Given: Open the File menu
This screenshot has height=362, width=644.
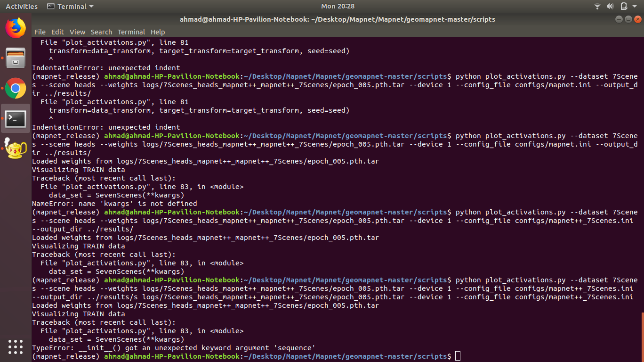Looking at the screenshot, I should [40, 32].
